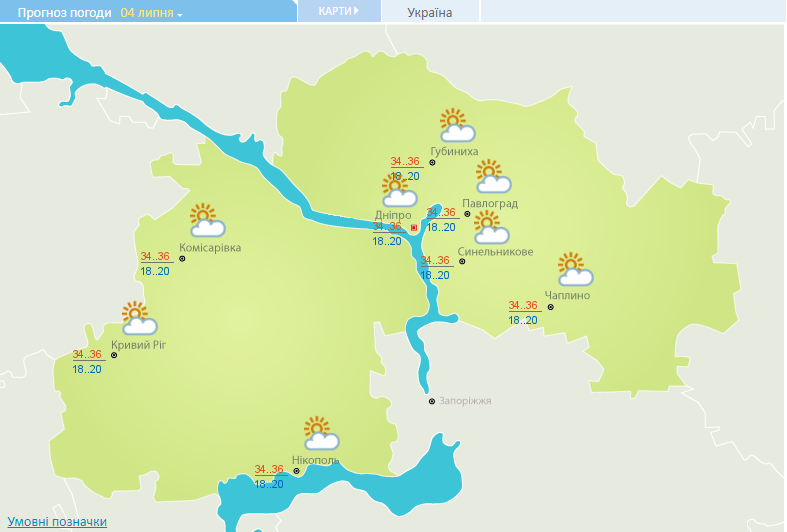Screen dimensions: 787x532
Task: Click the sun-cloud icon above Дніпро
Action: click(x=398, y=190)
